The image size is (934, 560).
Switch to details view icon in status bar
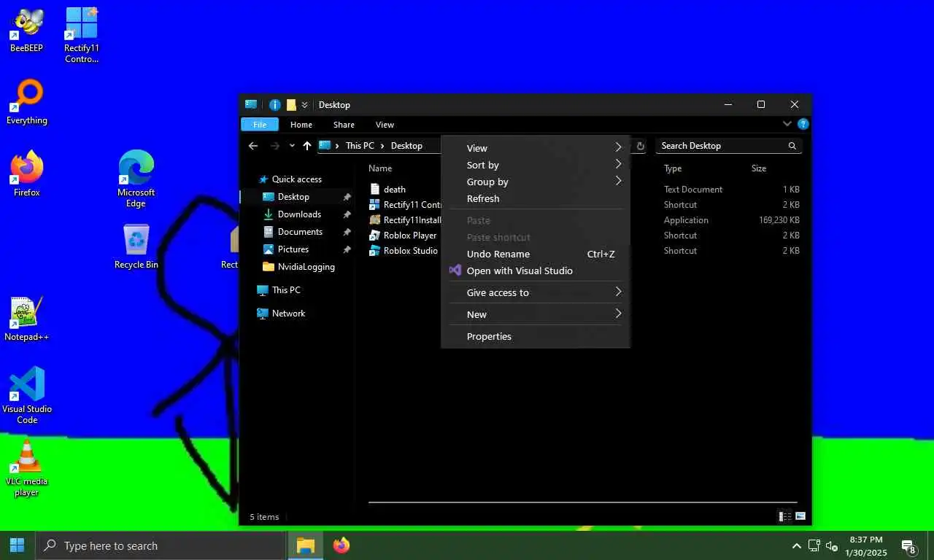785,516
